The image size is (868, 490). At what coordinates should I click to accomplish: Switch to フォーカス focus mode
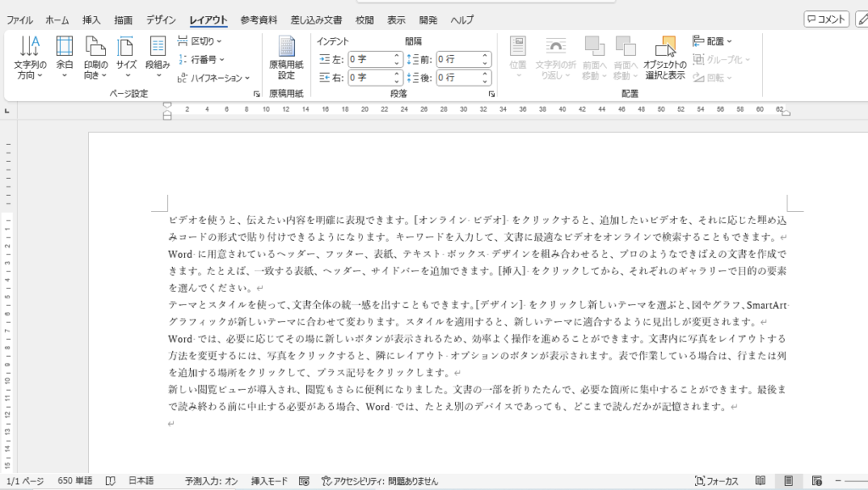pyautogui.click(x=716, y=482)
